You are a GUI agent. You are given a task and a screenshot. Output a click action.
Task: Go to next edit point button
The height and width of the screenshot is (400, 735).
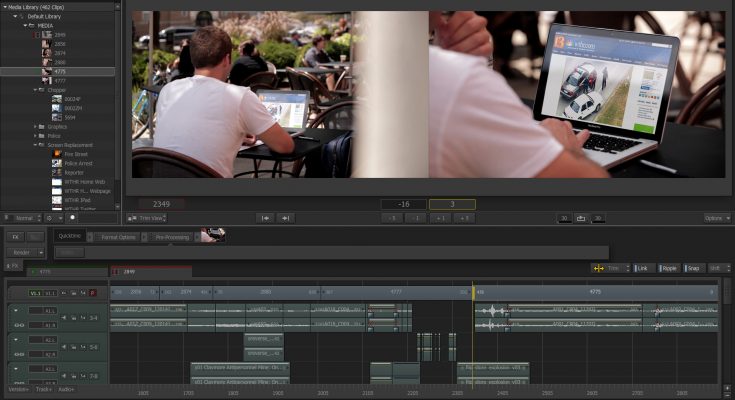tap(285, 218)
